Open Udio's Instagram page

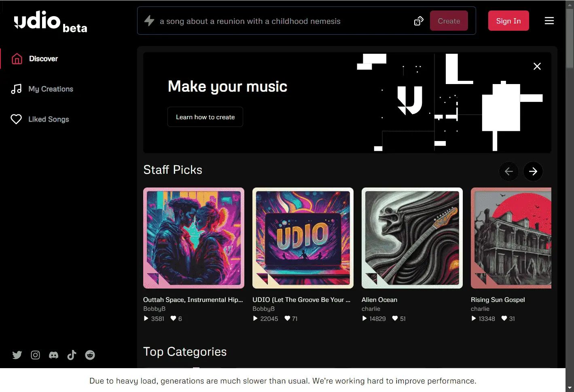click(x=35, y=355)
